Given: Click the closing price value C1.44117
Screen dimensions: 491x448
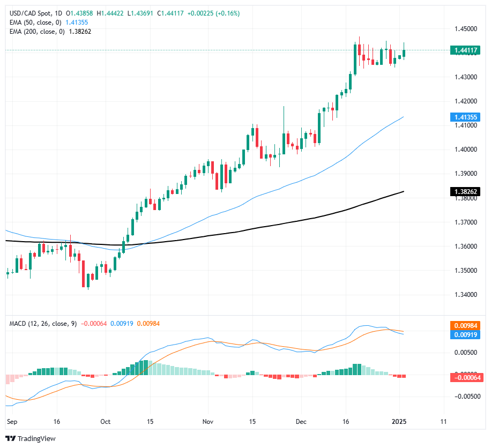Looking at the screenshot, I should pyautogui.click(x=170, y=13).
